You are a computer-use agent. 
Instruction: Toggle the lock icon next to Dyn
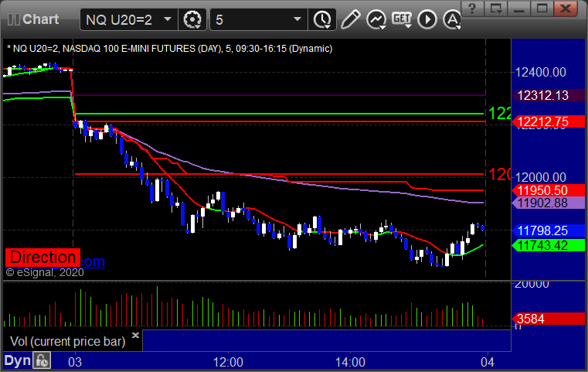point(42,360)
